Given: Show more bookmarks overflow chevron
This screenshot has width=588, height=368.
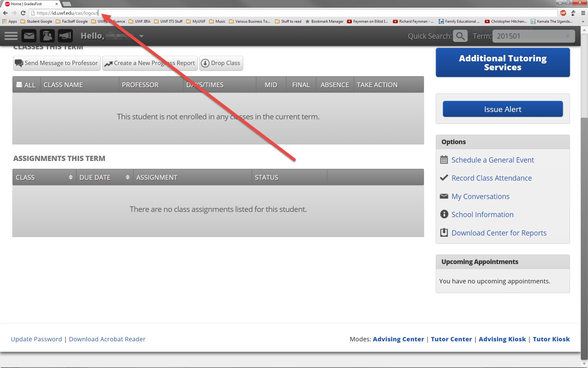Looking at the screenshot, I should click(583, 21).
